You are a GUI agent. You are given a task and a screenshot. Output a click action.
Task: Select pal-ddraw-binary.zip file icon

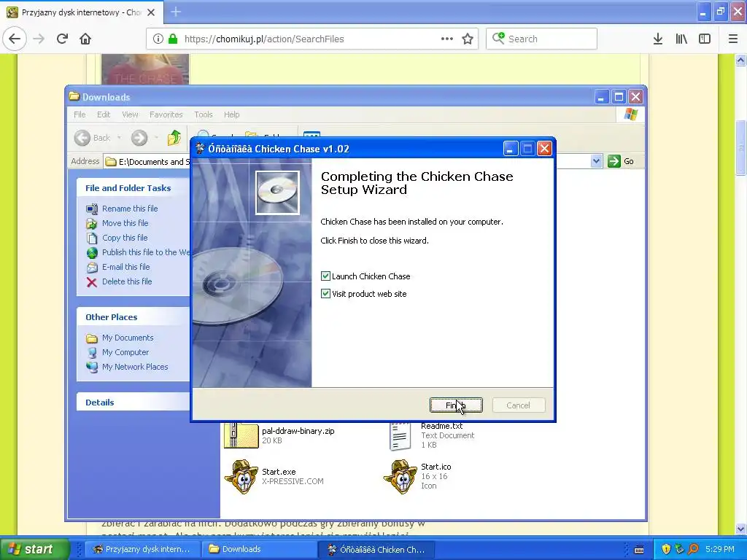pyautogui.click(x=241, y=435)
